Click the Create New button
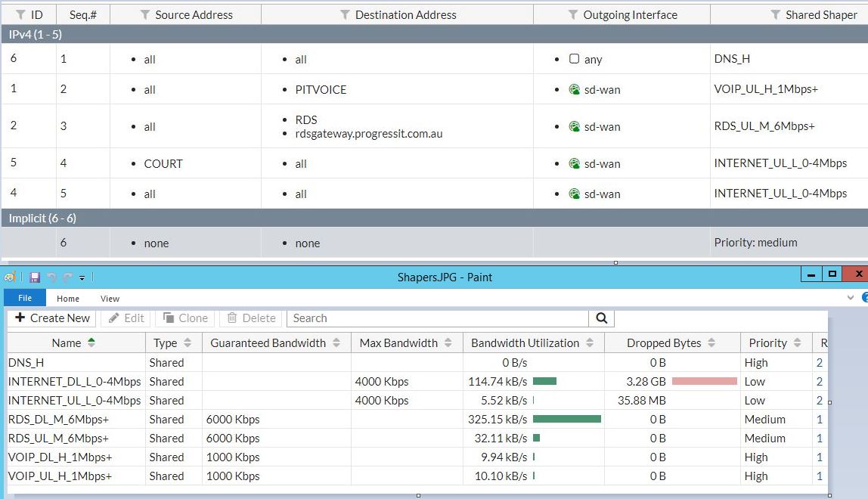Image resolution: width=868 pixels, height=499 pixels. (x=53, y=318)
